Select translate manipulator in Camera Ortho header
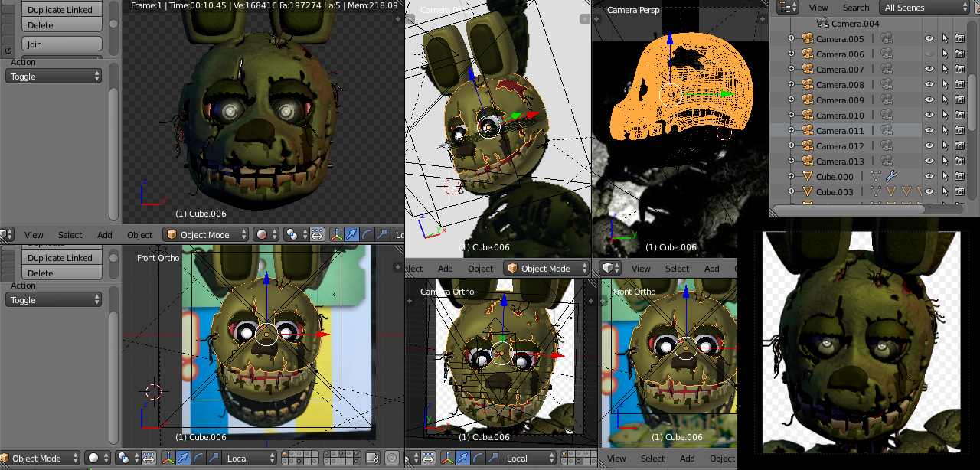The width and height of the screenshot is (980, 470). click(x=462, y=458)
